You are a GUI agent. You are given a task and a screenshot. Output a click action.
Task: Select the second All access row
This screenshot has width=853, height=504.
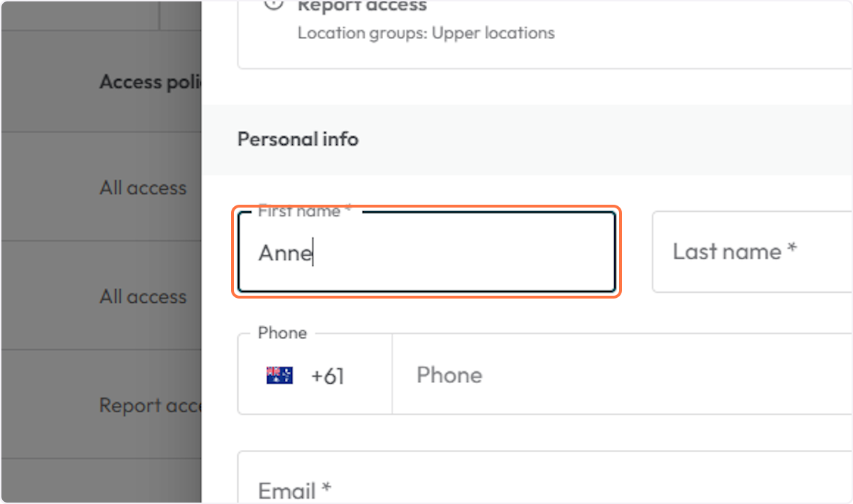point(143,296)
